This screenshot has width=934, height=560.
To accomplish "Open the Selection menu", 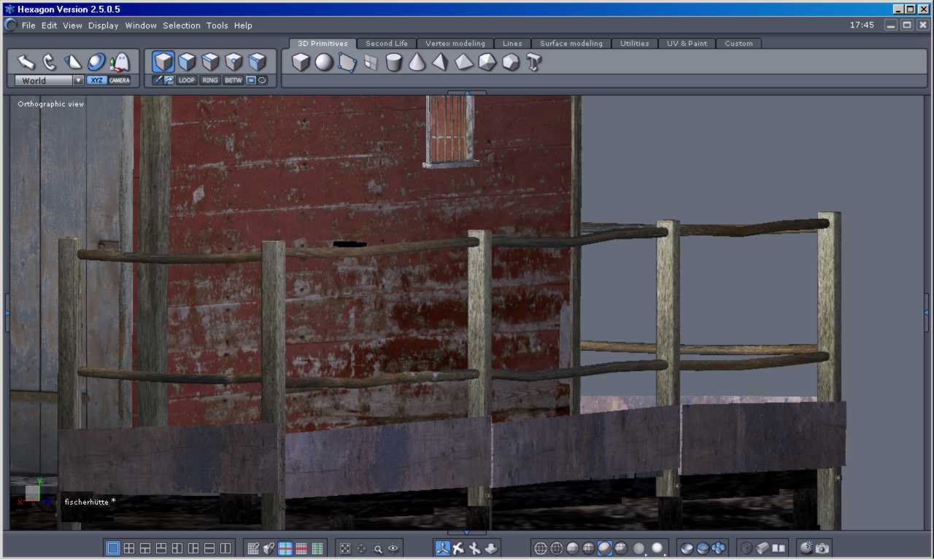I will 182,26.
